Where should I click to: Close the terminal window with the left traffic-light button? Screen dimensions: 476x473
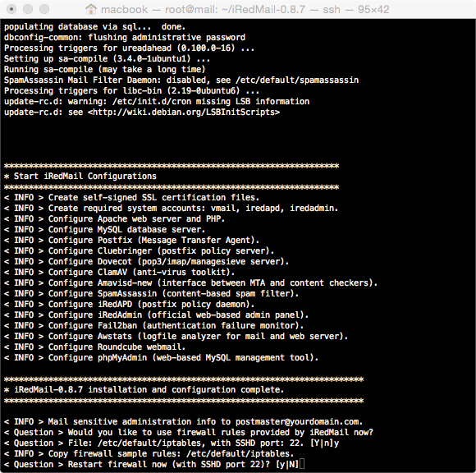pyautogui.click(x=11, y=9)
